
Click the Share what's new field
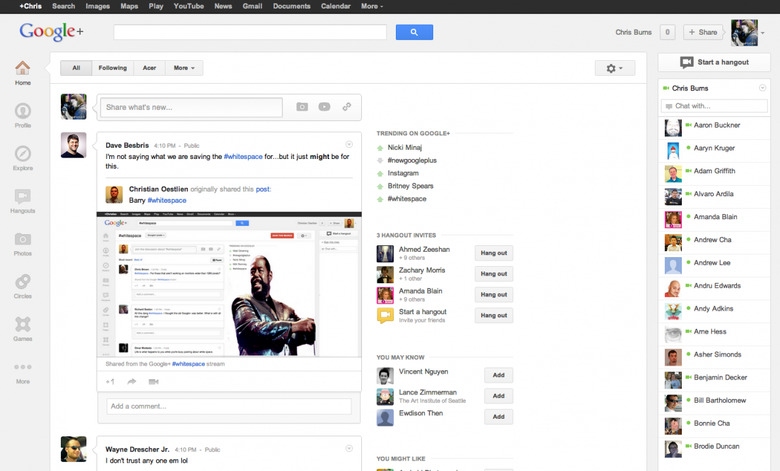[192, 107]
